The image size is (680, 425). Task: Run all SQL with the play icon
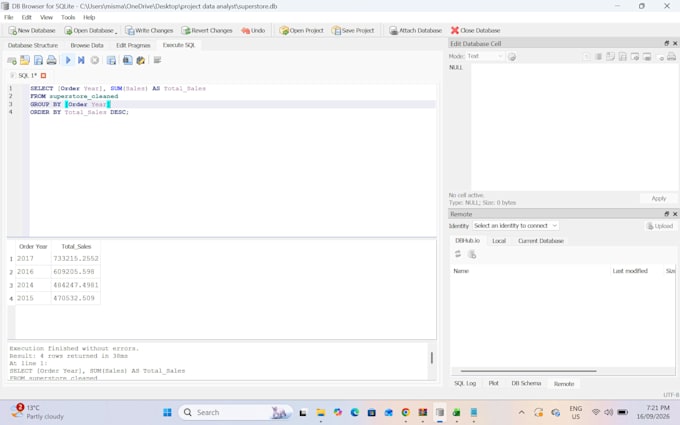(x=68, y=60)
